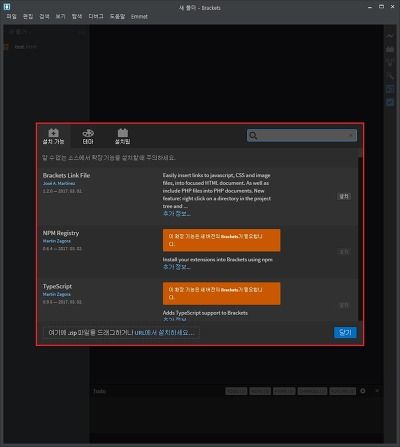Click the zip drag-and-drop install area

click(121, 332)
